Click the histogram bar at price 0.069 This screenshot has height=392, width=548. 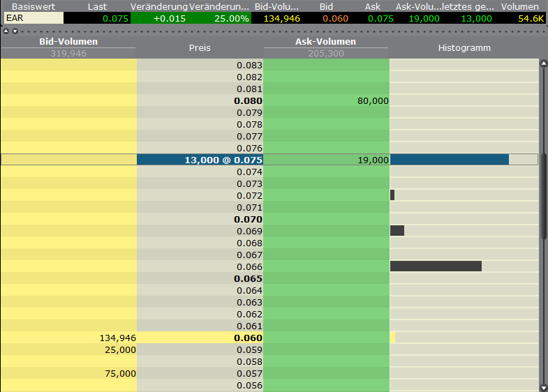pos(397,230)
